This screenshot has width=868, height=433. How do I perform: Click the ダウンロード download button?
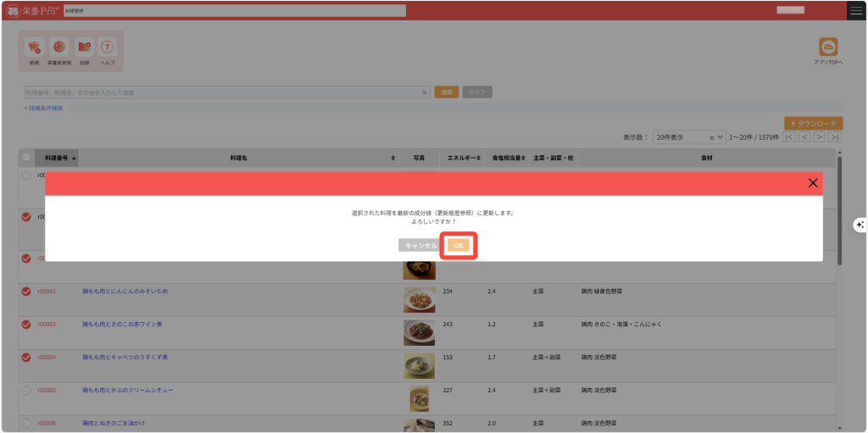pyautogui.click(x=813, y=124)
